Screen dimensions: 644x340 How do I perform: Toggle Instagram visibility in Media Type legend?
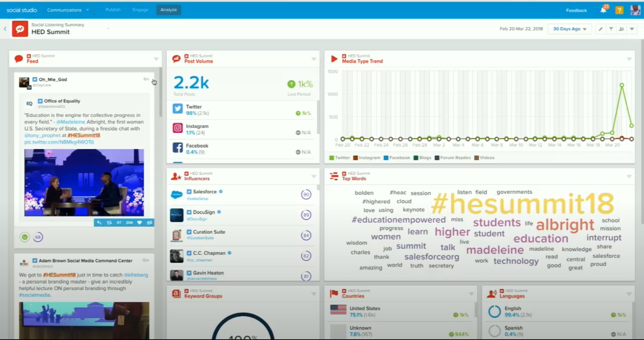pyautogui.click(x=367, y=158)
